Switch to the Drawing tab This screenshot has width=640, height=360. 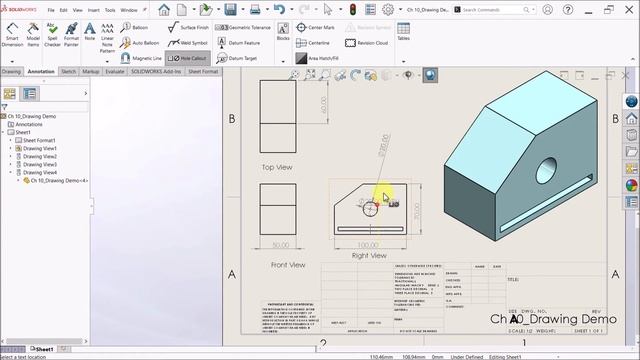click(11, 71)
